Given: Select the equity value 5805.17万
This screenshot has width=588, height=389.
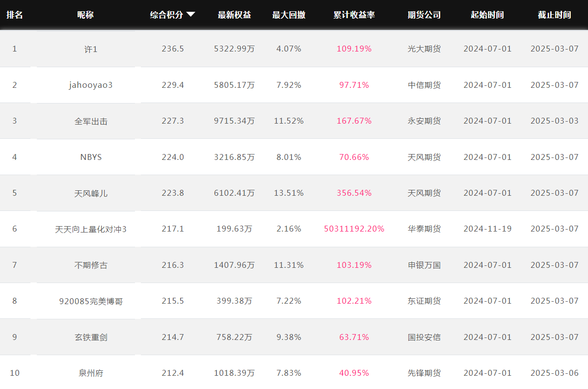Looking at the screenshot, I should click(x=235, y=85).
